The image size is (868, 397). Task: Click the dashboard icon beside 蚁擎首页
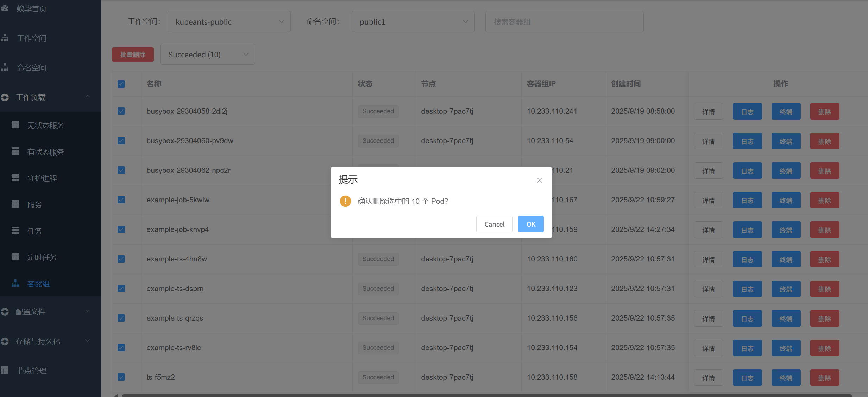[x=5, y=8]
